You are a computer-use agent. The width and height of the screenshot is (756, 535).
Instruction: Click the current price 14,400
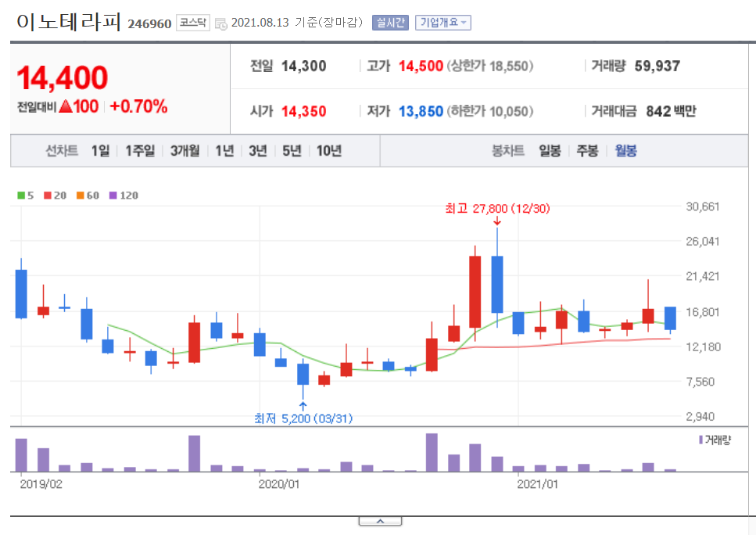coord(63,77)
